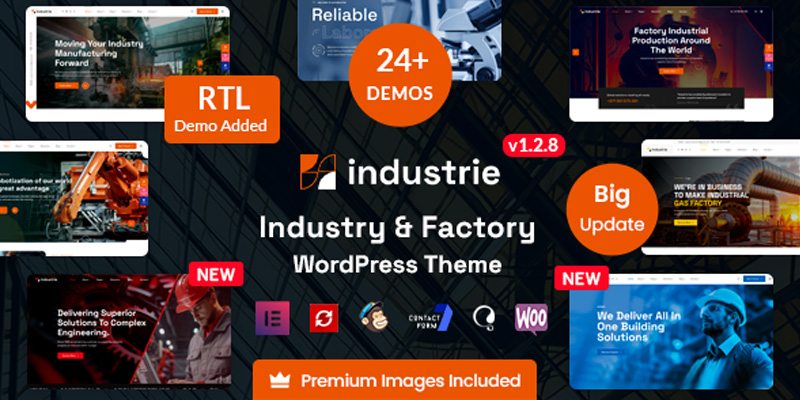Click the WooCommerce Woo icon

pos(532,319)
